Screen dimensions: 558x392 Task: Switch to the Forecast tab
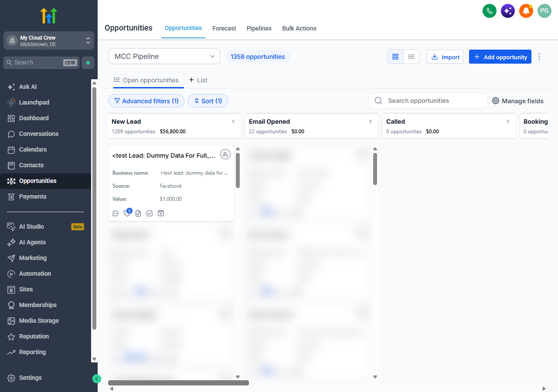tap(224, 28)
